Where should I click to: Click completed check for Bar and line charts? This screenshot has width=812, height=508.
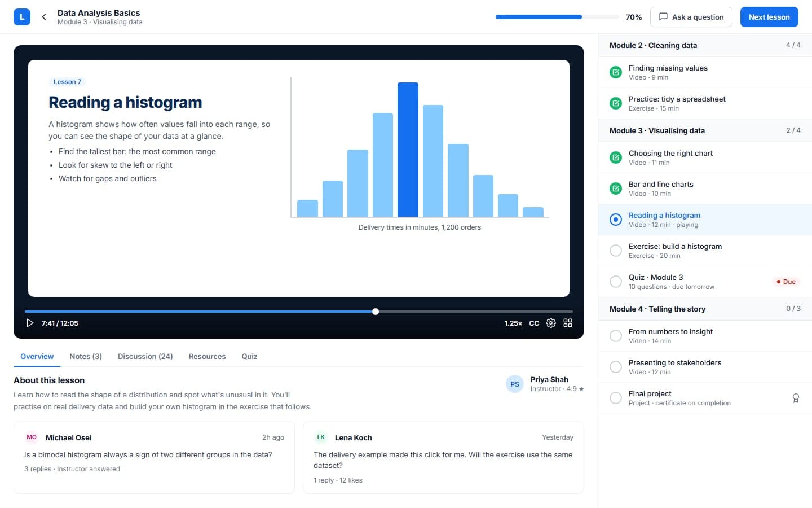pos(616,189)
